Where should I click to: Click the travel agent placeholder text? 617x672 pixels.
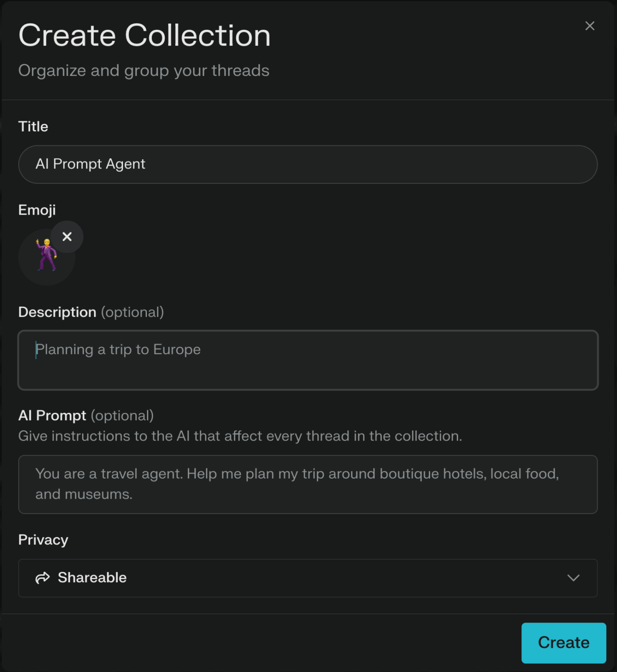tap(296, 473)
